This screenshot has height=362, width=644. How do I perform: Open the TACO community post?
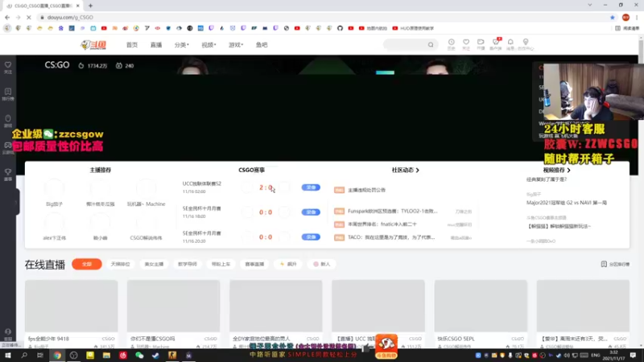click(391, 237)
